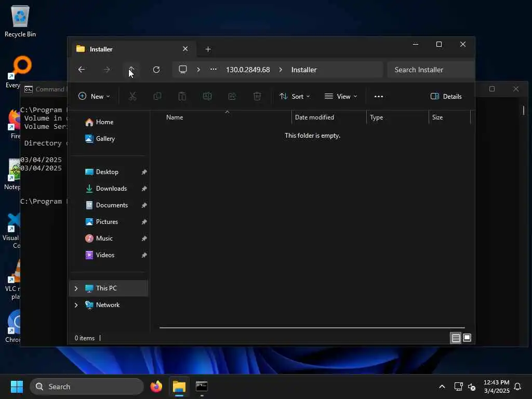Open the Sort dropdown menu
This screenshot has height=399, width=532.
(295, 96)
